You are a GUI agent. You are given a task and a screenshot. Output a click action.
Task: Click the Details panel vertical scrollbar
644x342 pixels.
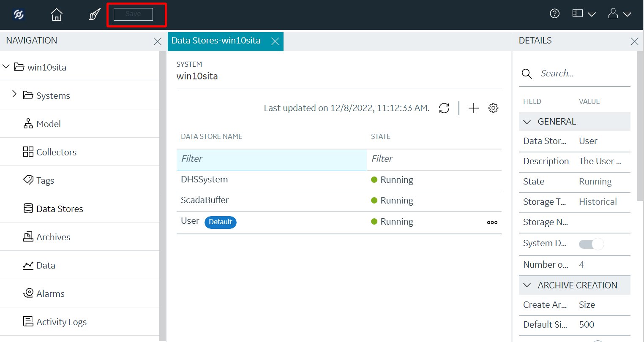coord(640,126)
